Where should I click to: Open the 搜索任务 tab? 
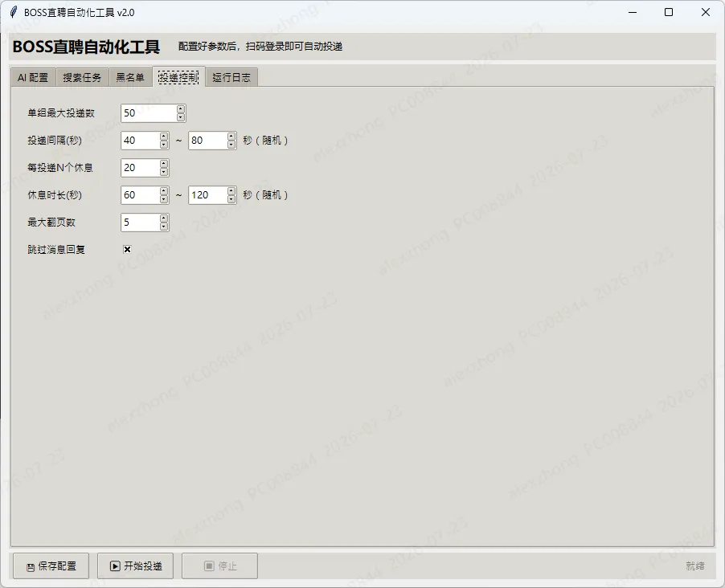pos(82,77)
